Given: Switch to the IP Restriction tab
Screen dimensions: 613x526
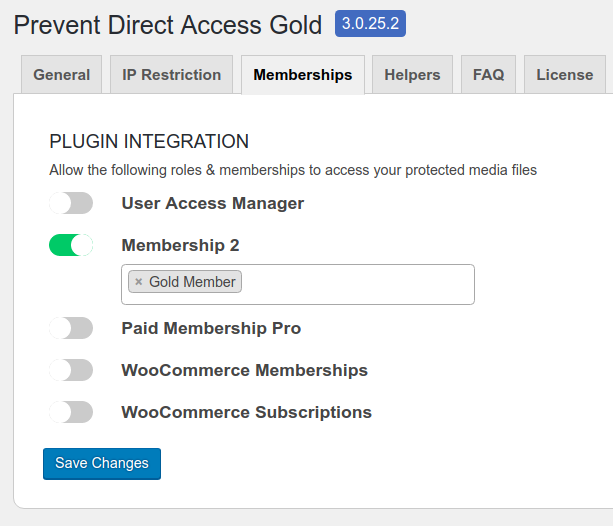Looking at the screenshot, I should 172,75.
